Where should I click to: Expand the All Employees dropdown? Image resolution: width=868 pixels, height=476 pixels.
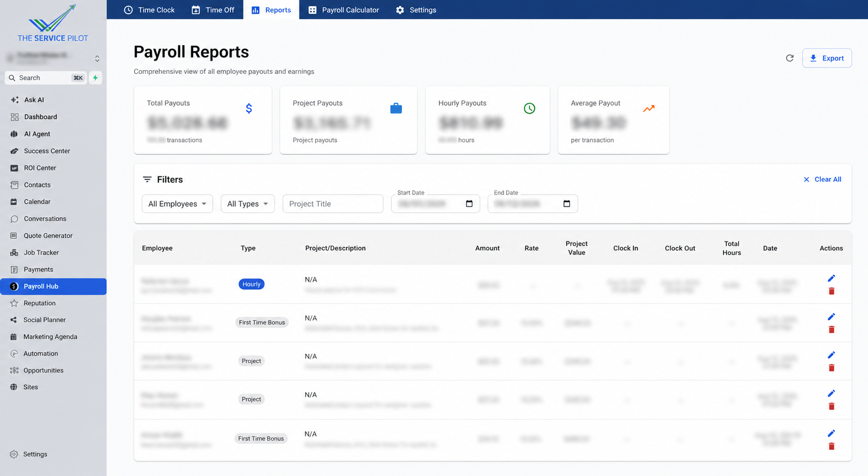[177, 203]
